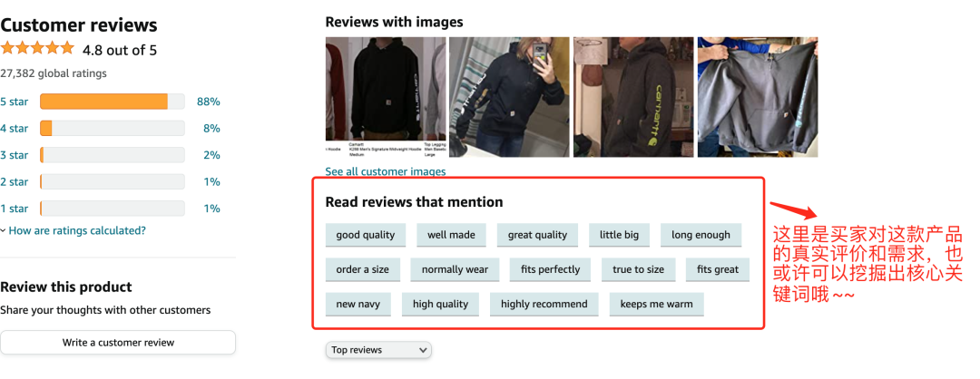Open the 4 star reviews link
Image resolution: width=980 pixels, height=379 pixels.
point(15,129)
